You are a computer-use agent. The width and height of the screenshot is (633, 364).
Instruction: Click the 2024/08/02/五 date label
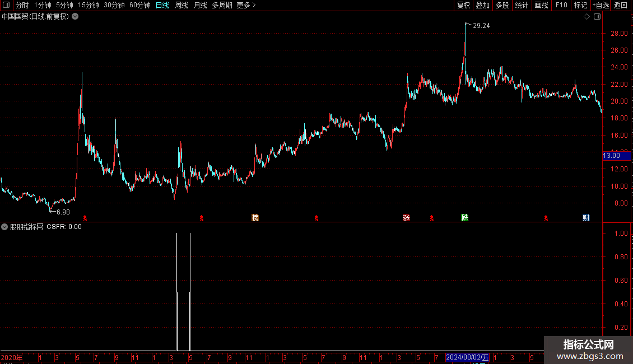point(467,357)
